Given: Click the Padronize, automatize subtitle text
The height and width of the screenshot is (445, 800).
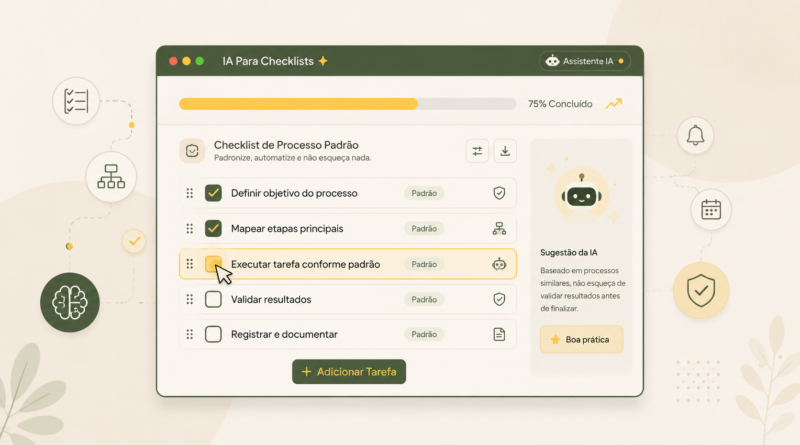Looking at the screenshot, I should [x=292, y=158].
